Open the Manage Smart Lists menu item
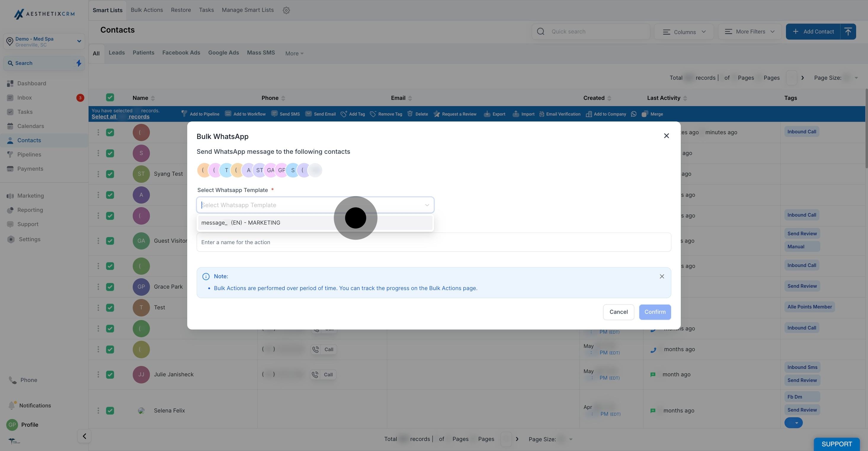Screen dimensions: 868x451 click(248, 10)
